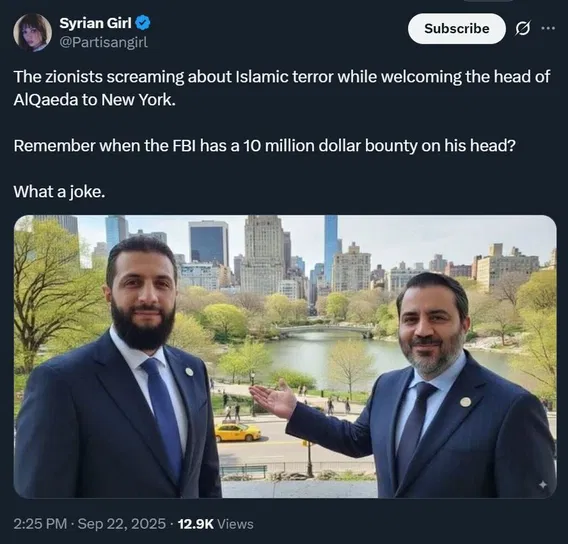Click the stone bridge in the photo
568x544 pixels.
click(324, 330)
